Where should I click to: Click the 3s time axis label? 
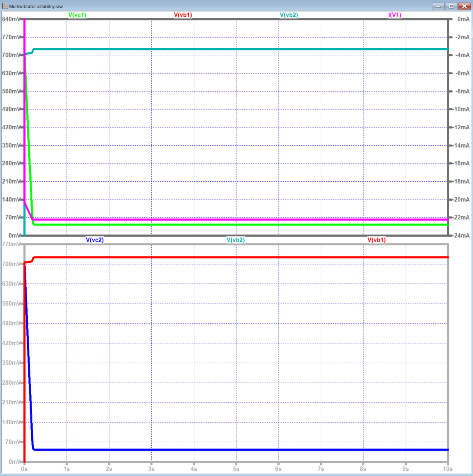click(151, 469)
